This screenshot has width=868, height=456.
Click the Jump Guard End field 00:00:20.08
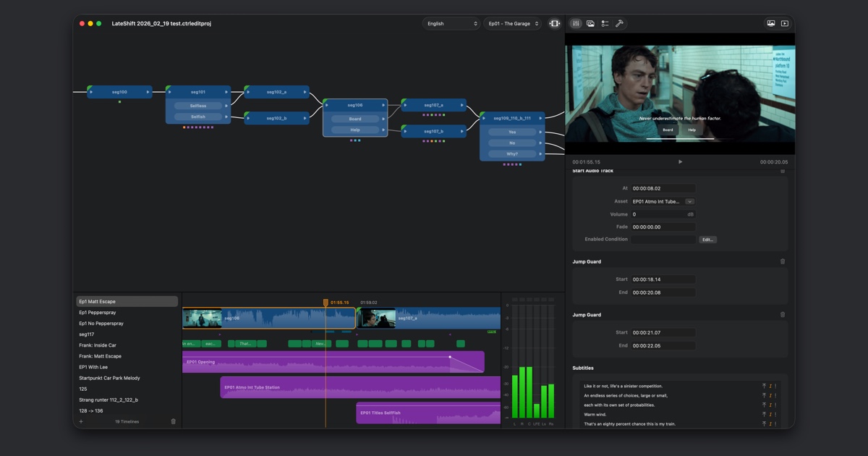point(663,292)
